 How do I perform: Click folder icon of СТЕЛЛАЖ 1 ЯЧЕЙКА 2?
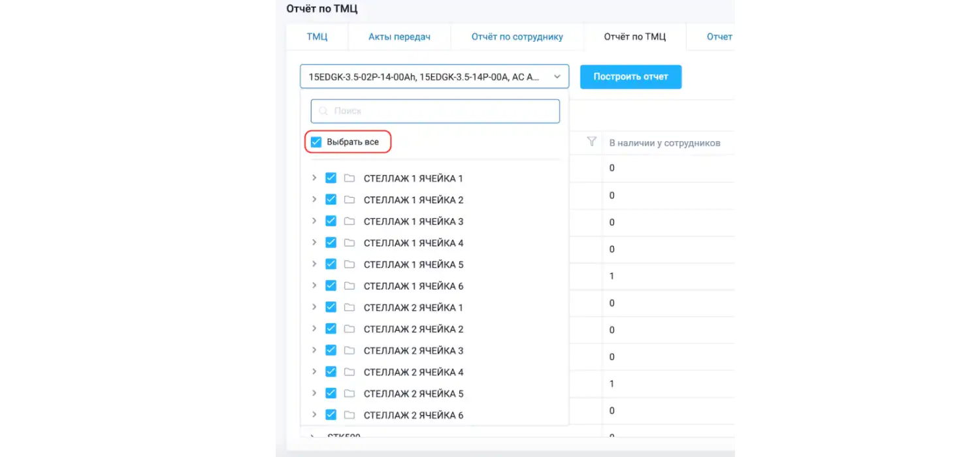point(350,200)
